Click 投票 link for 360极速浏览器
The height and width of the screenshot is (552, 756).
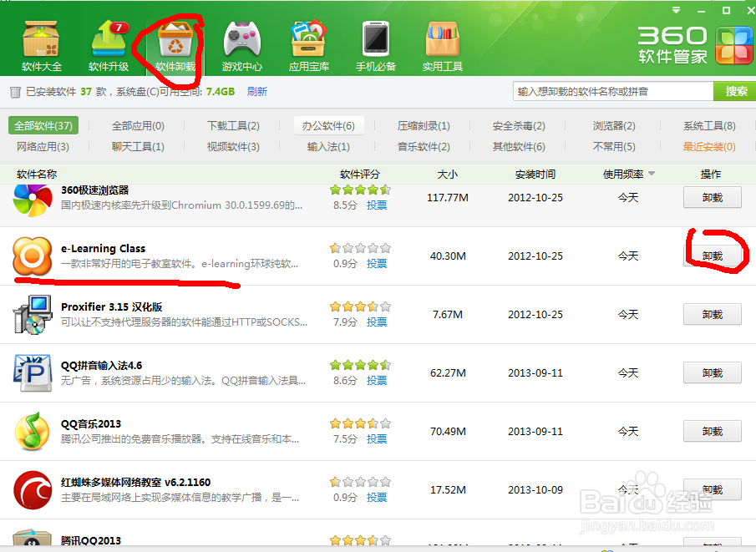[377, 205]
